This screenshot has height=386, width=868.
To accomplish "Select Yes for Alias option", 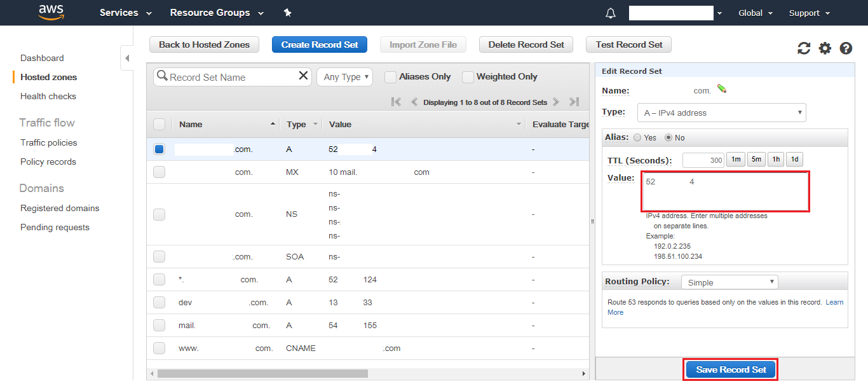I will pos(637,137).
